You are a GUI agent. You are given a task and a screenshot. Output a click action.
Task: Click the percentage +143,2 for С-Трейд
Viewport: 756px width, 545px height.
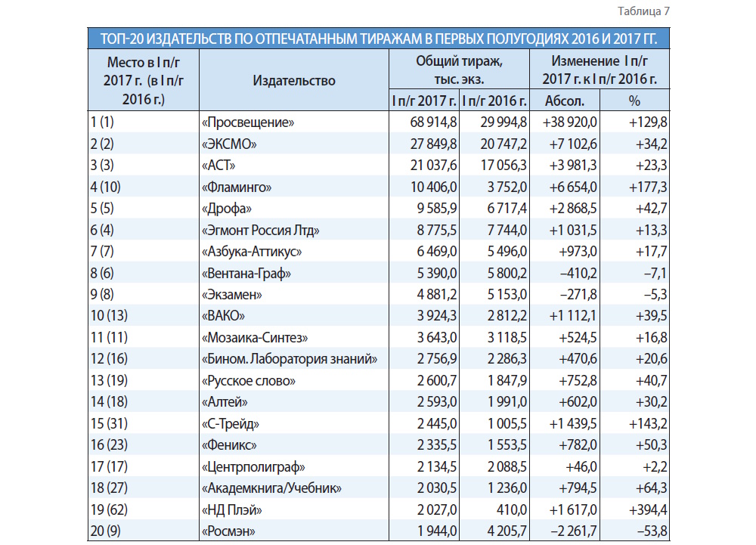pyautogui.click(x=648, y=423)
